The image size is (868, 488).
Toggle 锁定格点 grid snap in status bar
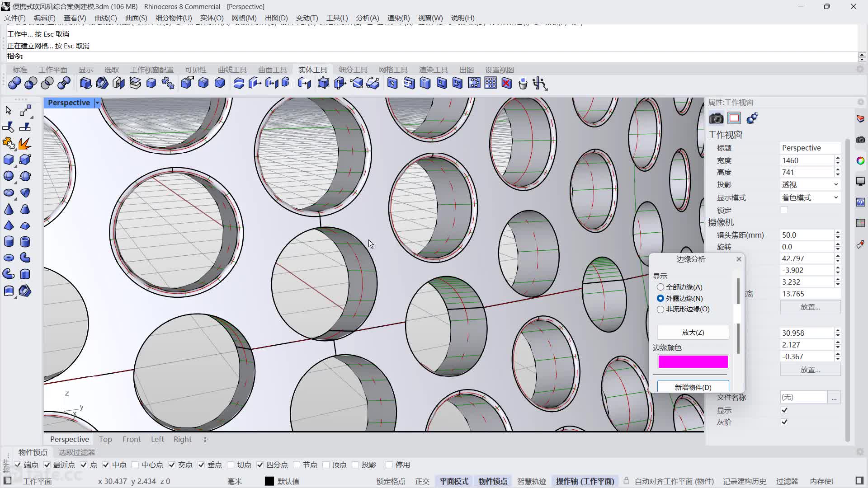[391, 481]
